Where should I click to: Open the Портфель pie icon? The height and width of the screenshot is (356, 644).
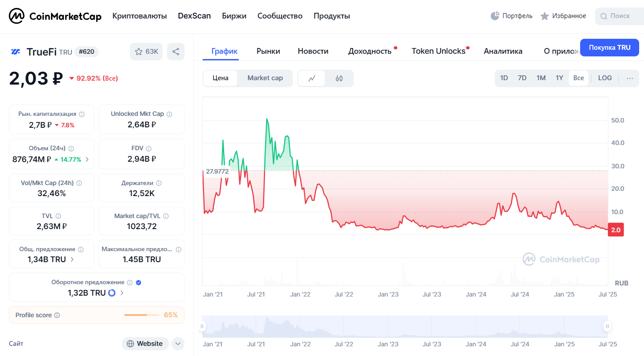495,16
